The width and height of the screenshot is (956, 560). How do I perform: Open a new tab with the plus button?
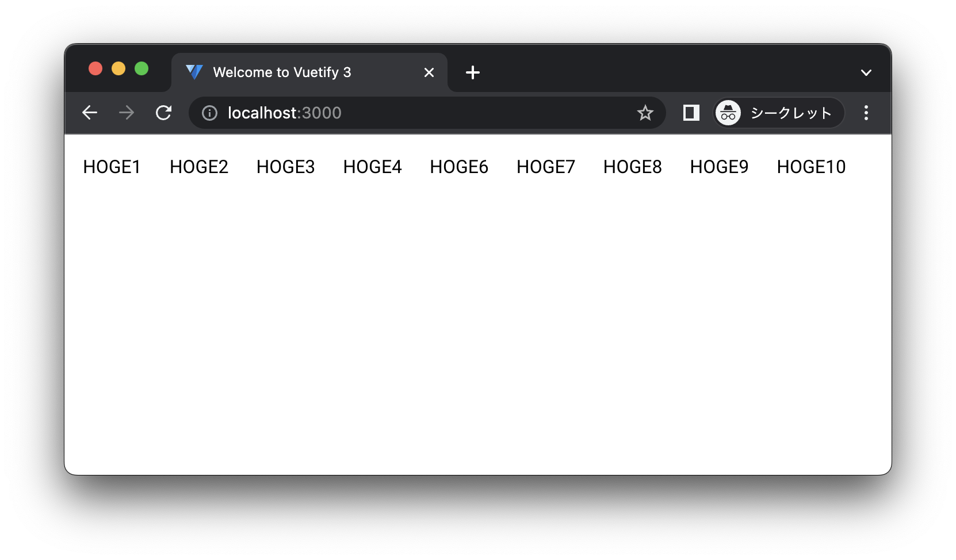(x=473, y=72)
